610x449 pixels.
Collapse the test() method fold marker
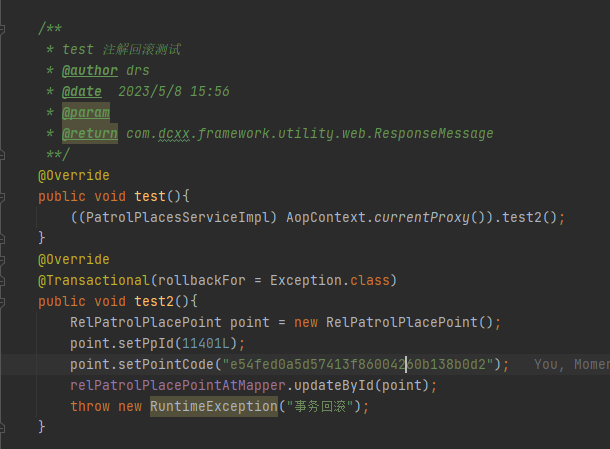click(x=2, y=197)
